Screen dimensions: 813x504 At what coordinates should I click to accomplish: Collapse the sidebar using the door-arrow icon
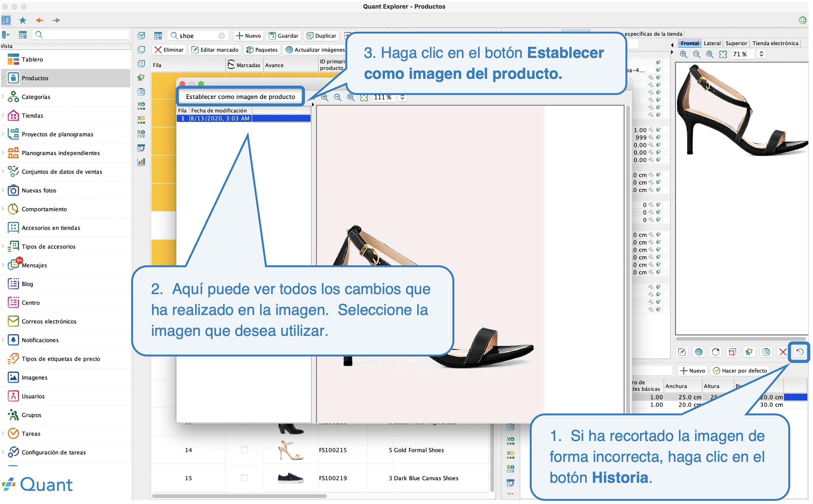[x=6, y=35]
